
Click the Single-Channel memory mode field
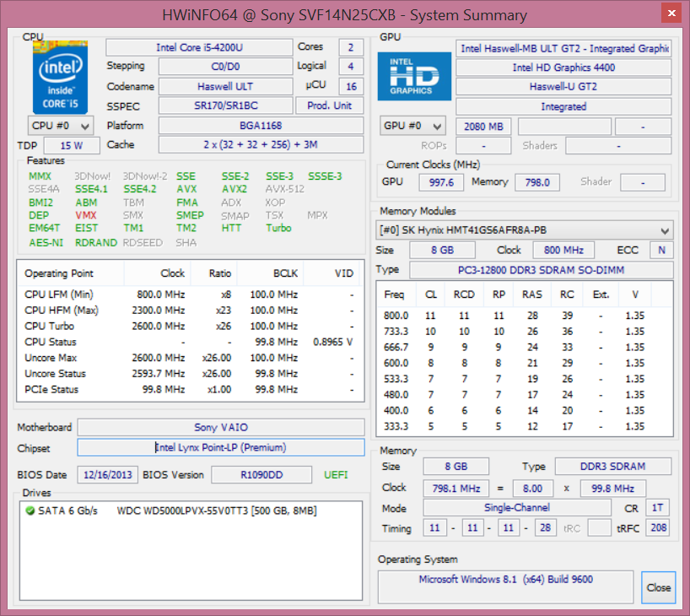point(517,508)
